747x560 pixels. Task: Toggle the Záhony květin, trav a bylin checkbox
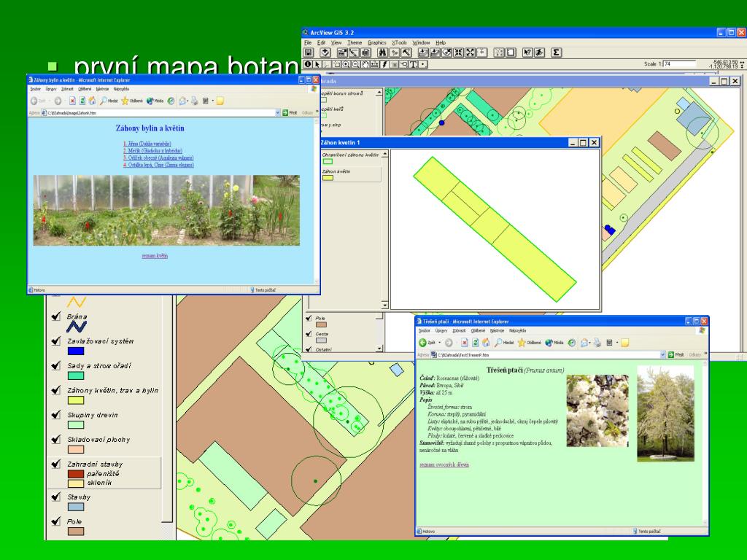coord(56,391)
